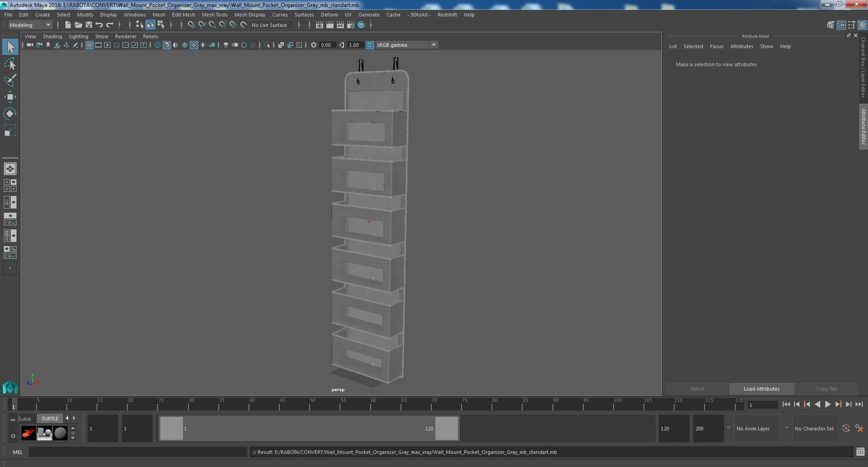This screenshot has height=467, width=868.
Task: Switch to the TURTLE shelf tab
Action: (50, 419)
